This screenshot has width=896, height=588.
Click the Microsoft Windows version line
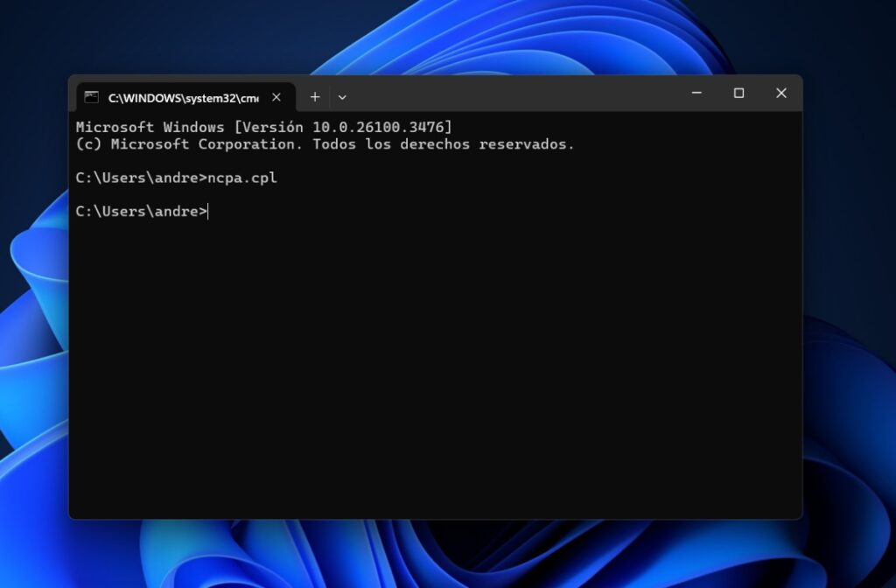coord(262,126)
